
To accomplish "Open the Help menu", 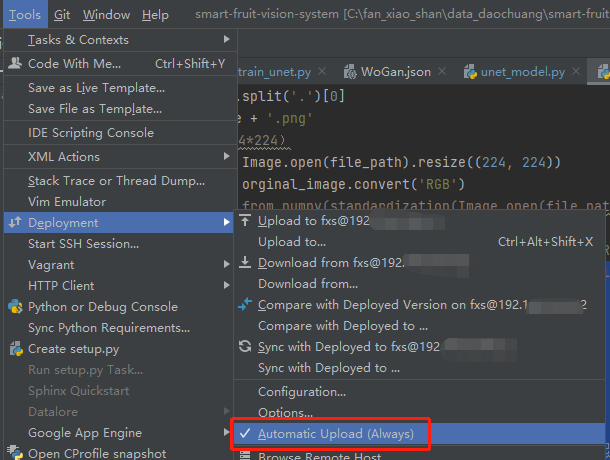I will pyautogui.click(x=155, y=15).
